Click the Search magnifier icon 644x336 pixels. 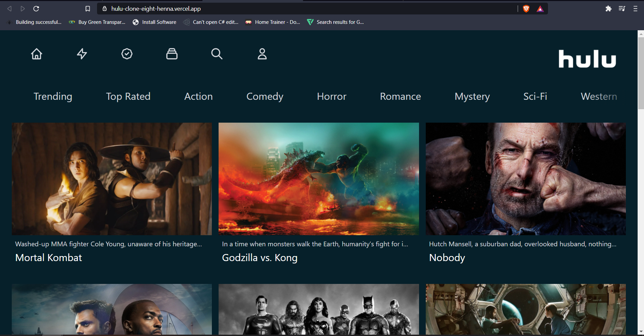[217, 54]
